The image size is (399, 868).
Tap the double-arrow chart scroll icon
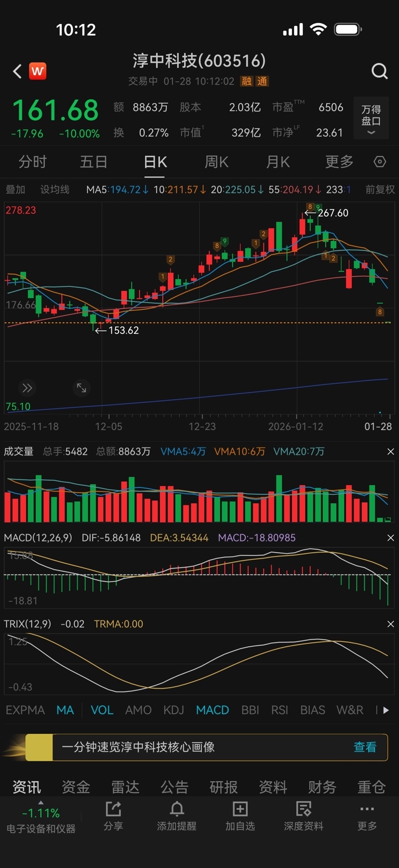tap(27, 388)
